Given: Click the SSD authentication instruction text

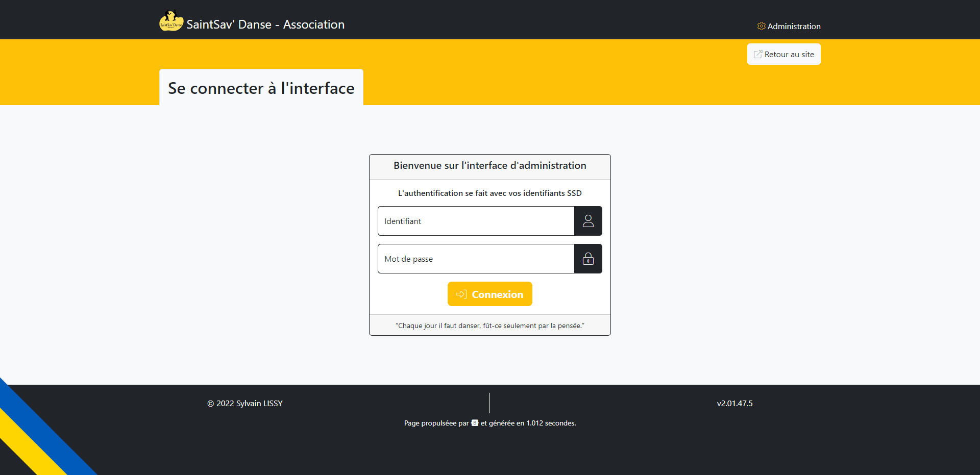Looking at the screenshot, I should (x=489, y=193).
